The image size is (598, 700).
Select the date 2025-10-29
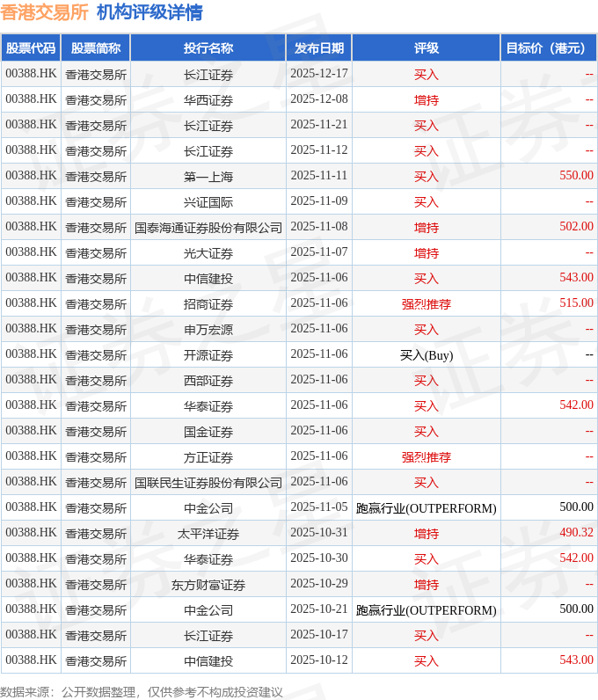click(x=319, y=583)
